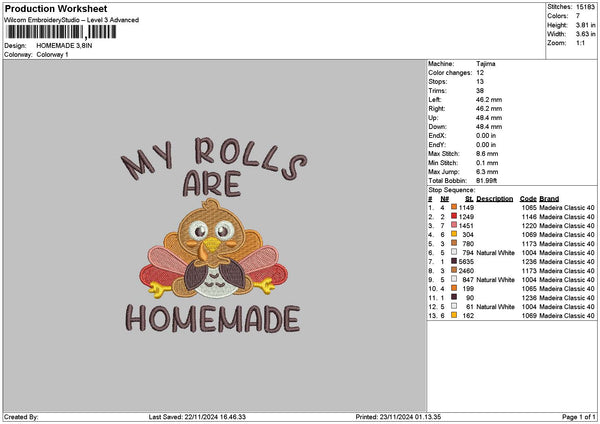Click 'Natural White' description in row 12
The width and height of the screenshot is (600, 424).
coord(496,307)
